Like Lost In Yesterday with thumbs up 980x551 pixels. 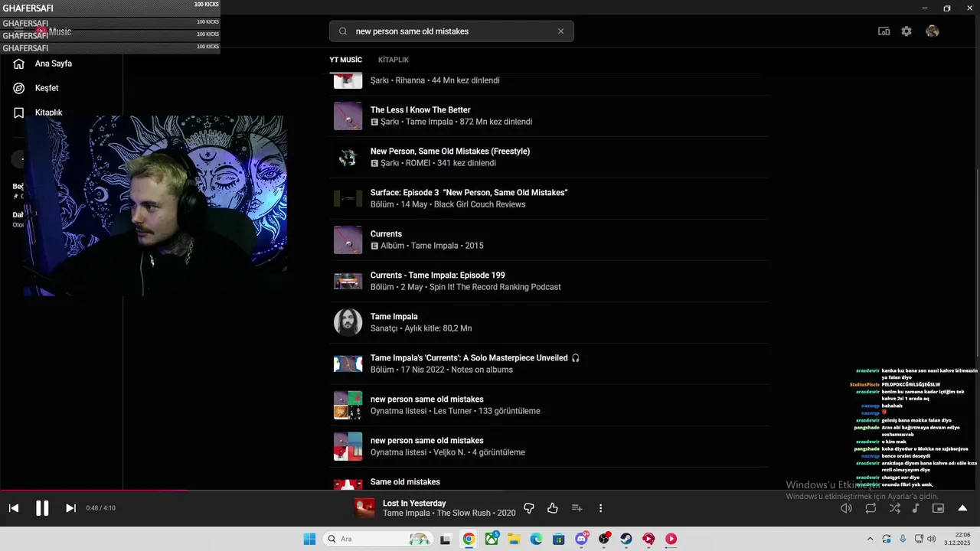point(553,508)
